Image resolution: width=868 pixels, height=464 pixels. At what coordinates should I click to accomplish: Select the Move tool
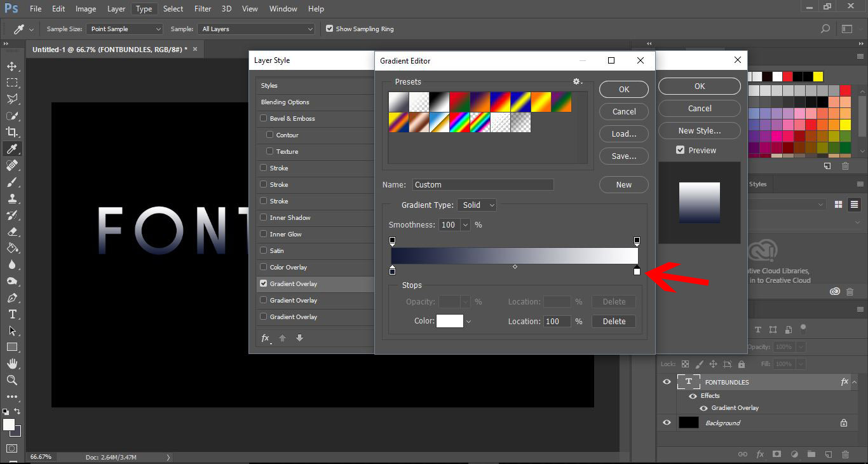pos(11,66)
